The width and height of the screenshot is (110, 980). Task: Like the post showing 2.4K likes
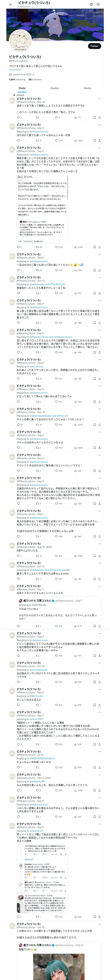pyautogui.click(x=57, y=140)
